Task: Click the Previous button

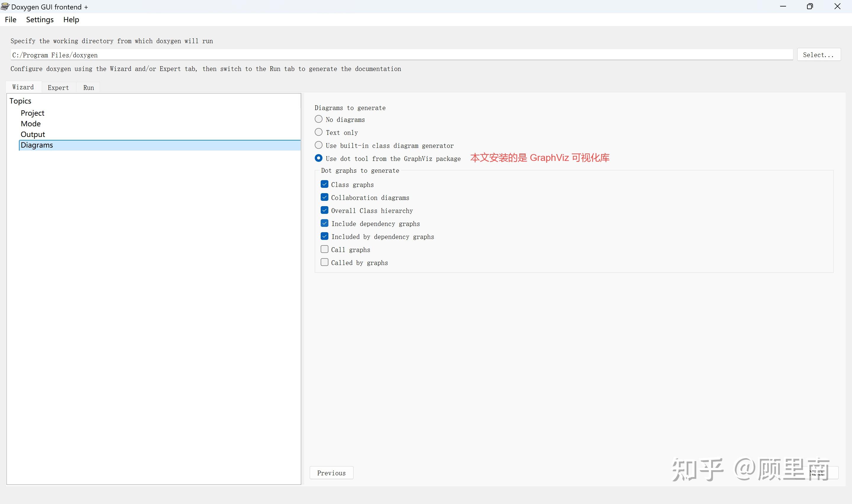Action: [331, 473]
